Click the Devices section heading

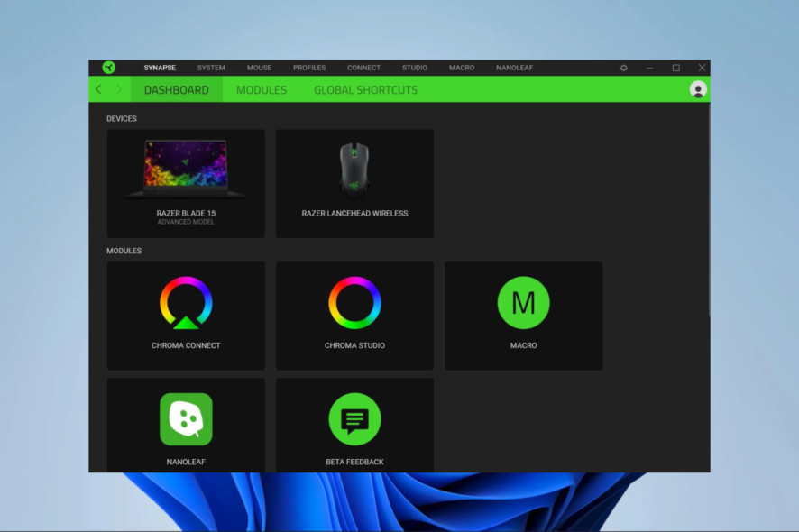pos(121,118)
